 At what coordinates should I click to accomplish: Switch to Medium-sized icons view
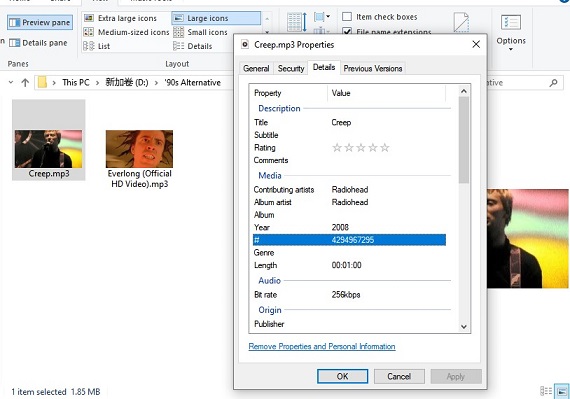pyautogui.click(x=127, y=32)
